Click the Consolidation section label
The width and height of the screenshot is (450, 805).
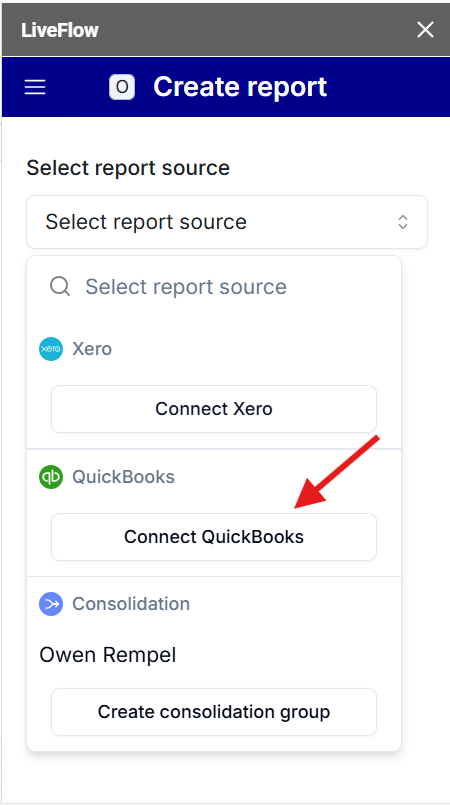tap(131, 604)
